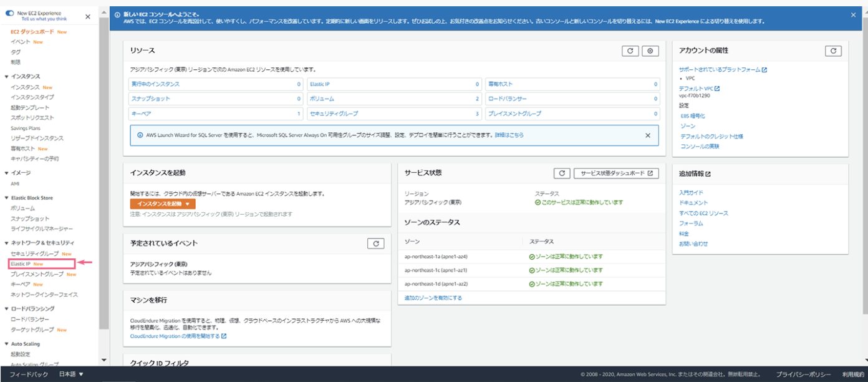Open コンソールの実験 setting

pos(700,146)
